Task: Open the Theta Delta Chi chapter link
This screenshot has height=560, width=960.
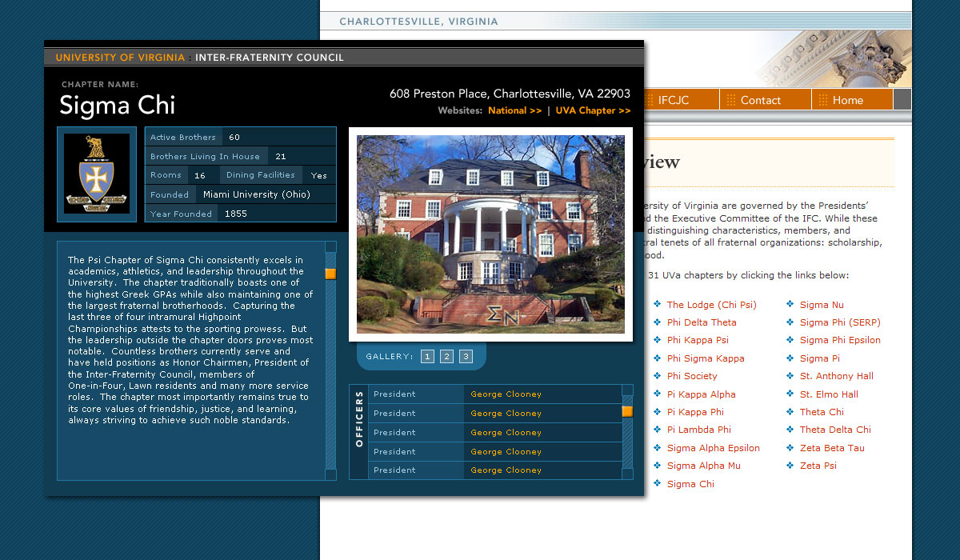Action: pos(835,430)
